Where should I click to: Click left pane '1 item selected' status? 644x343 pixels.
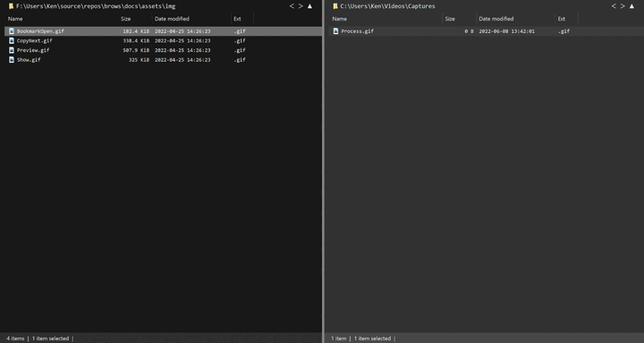(x=50, y=339)
